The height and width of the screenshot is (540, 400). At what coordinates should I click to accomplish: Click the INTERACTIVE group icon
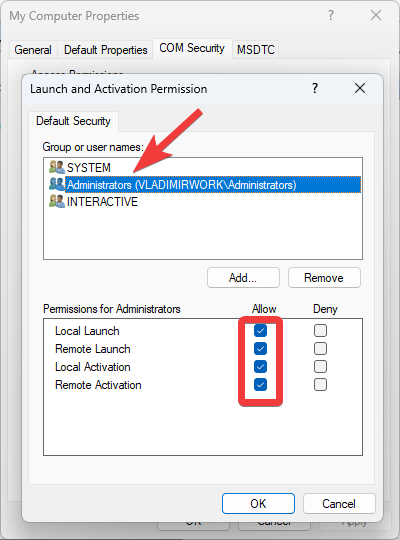[x=57, y=201]
